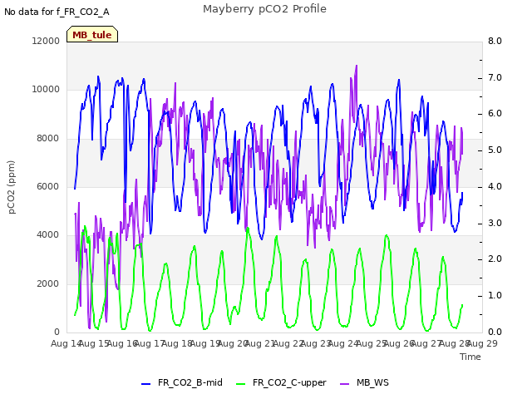Click the 2.0 tick on right axis
The height and width of the screenshot is (399, 532).
(x=495, y=259)
